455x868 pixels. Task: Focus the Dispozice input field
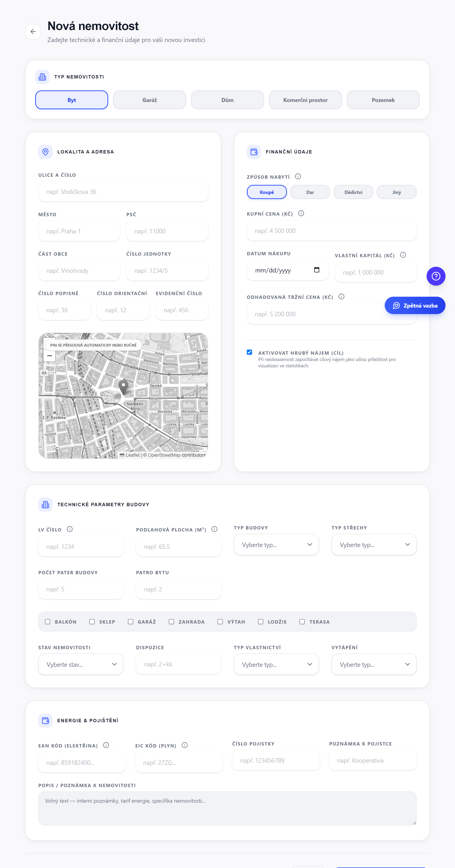(178, 664)
